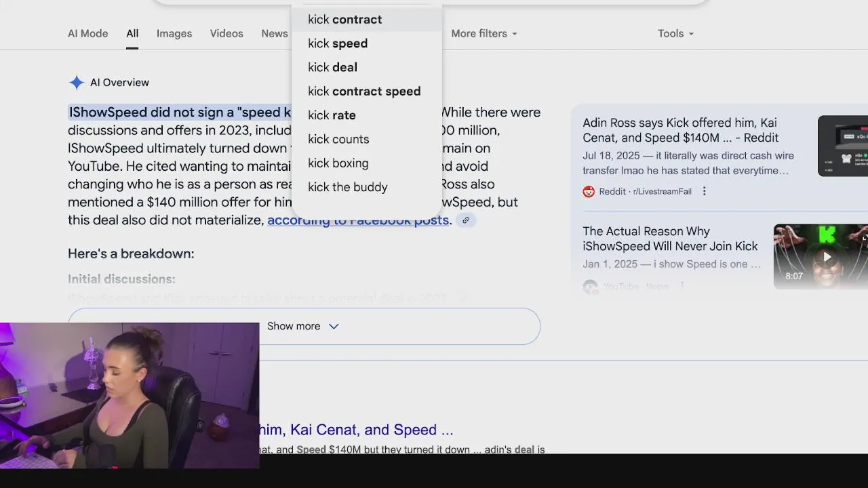Select the 'kick contract' suggestion
868x488 pixels.
tap(367, 20)
